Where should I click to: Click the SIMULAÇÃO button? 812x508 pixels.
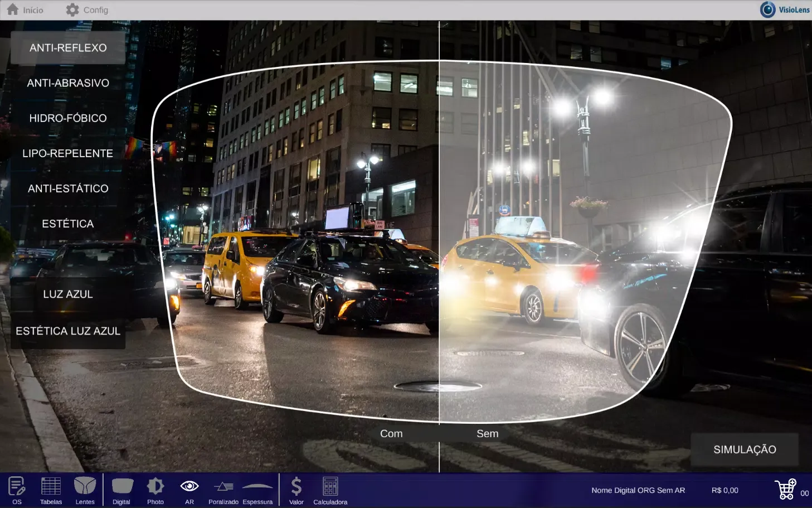coord(745,449)
